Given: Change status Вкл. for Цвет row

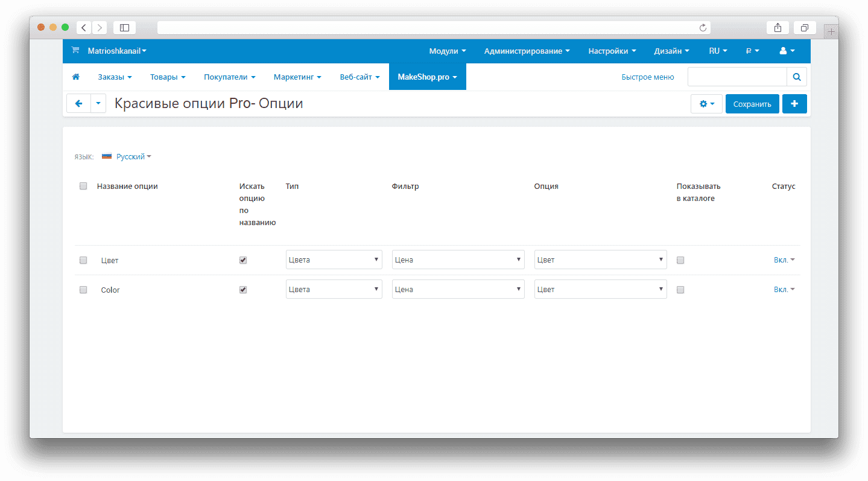Looking at the screenshot, I should [x=784, y=260].
